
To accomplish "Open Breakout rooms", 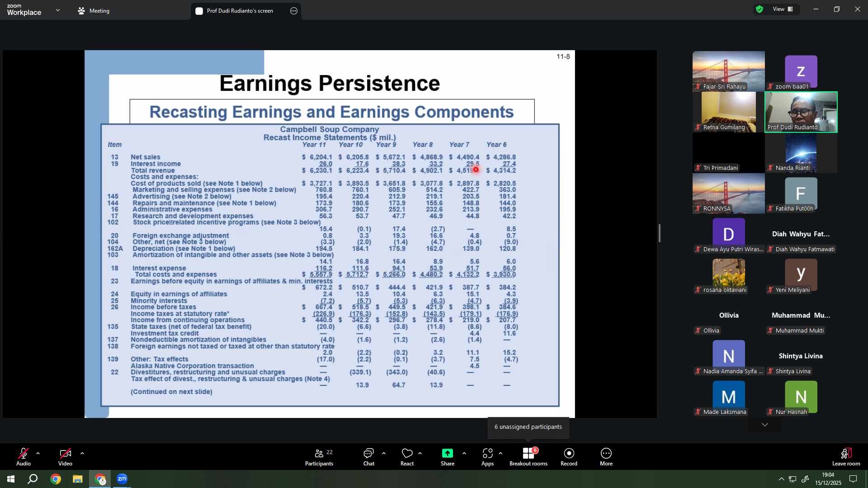I will click(528, 457).
